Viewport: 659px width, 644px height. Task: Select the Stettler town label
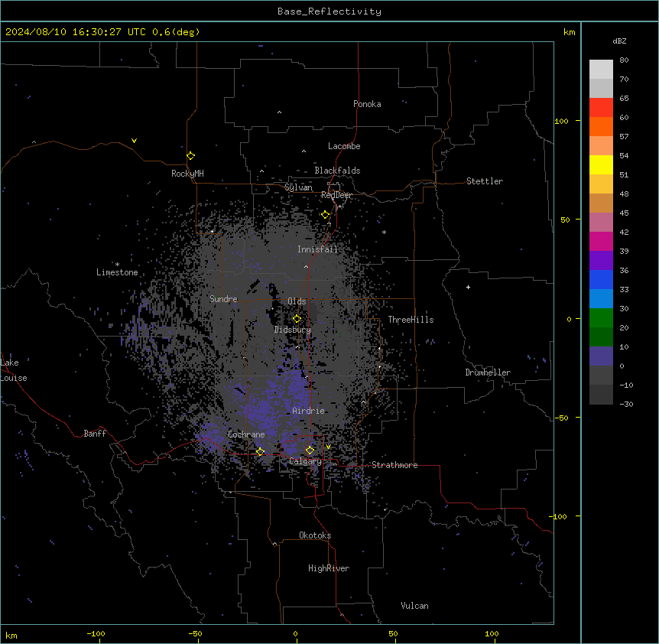coord(485,181)
